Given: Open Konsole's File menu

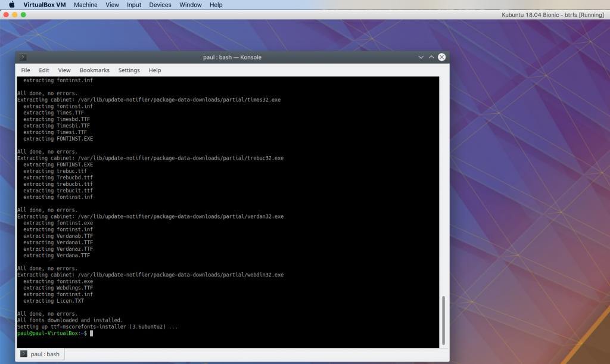Looking at the screenshot, I should [26, 70].
